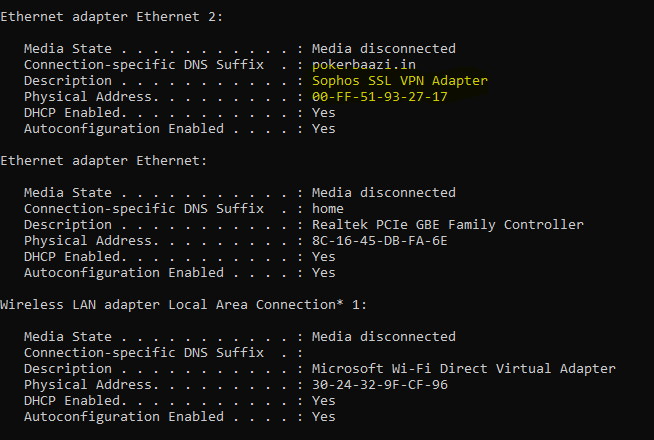654x440 pixels.
Task: Click the Realtek PCIe GBE Family Controller text
Action: pos(448,225)
